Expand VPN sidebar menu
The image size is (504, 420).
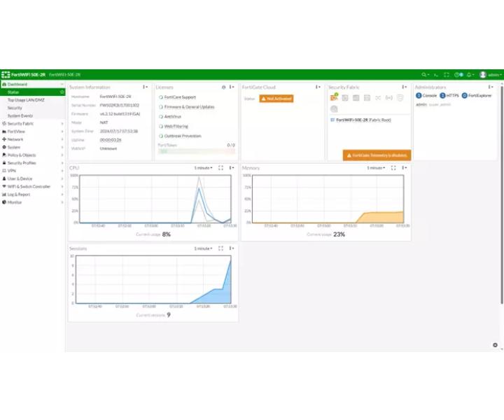coord(32,171)
